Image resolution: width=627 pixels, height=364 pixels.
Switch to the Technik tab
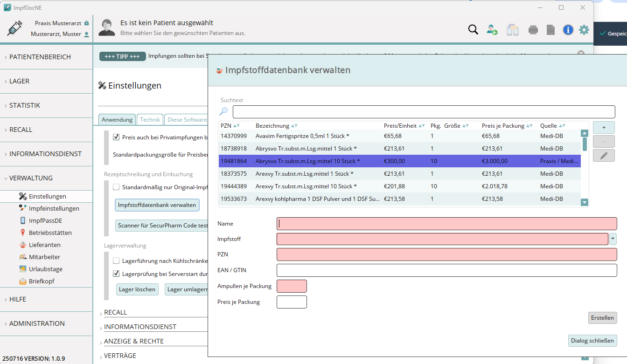pyautogui.click(x=150, y=120)
